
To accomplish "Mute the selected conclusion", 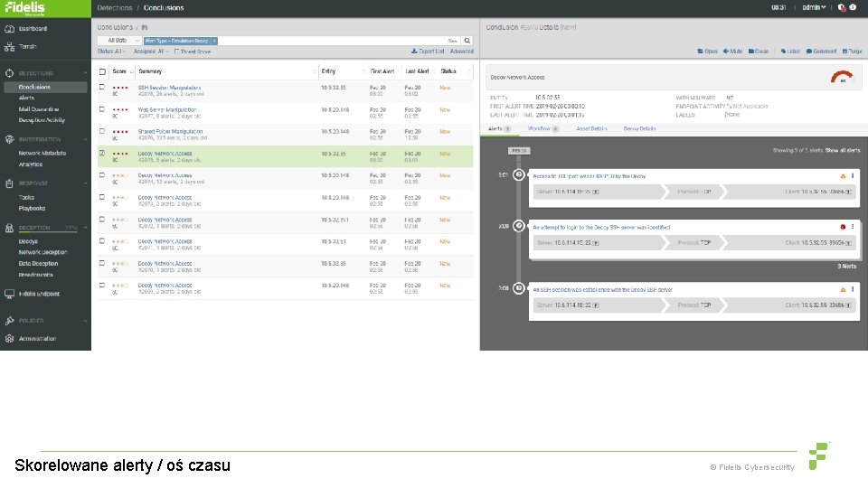I will click(732, 52).
